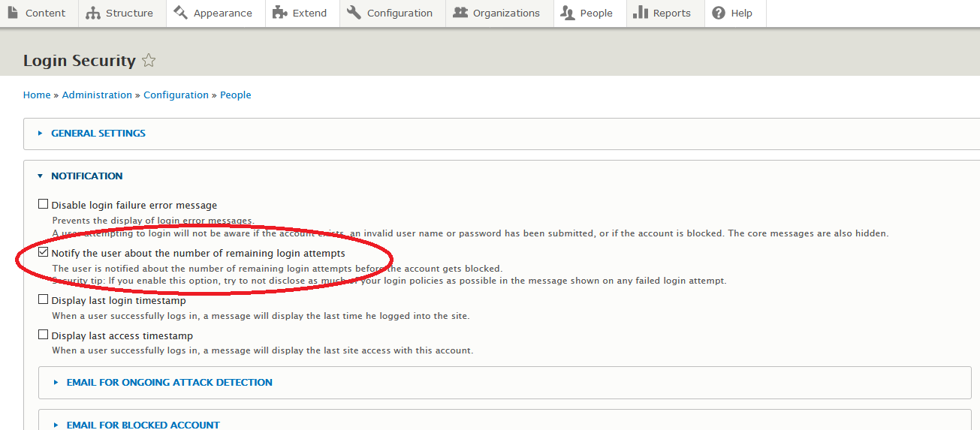Click the Extend puzzle-piece icon
The image size is (980, 430).
point(279,13)
